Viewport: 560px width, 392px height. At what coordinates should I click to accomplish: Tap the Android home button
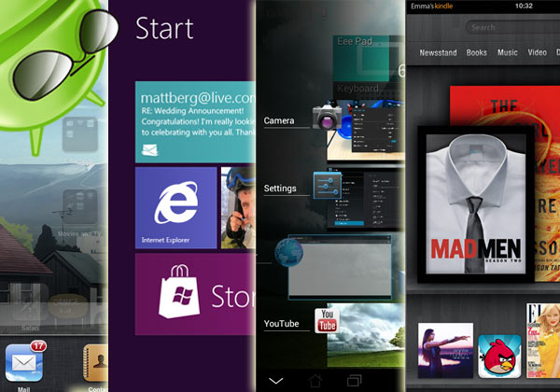pos(315,381)
